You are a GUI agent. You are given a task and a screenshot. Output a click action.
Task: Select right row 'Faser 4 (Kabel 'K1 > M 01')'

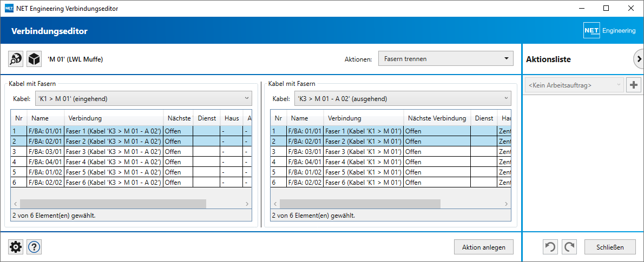coord(391,162)
